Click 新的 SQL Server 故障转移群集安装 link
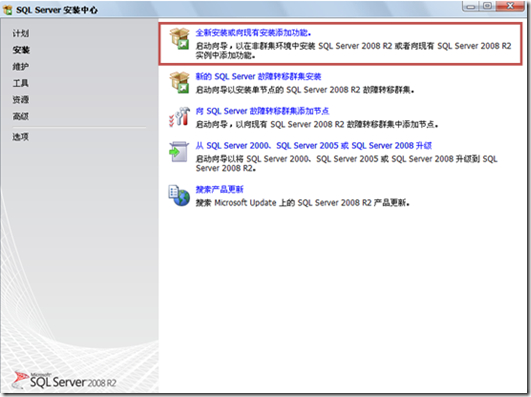This screenshot has width=531, height=397. (258, 77)
